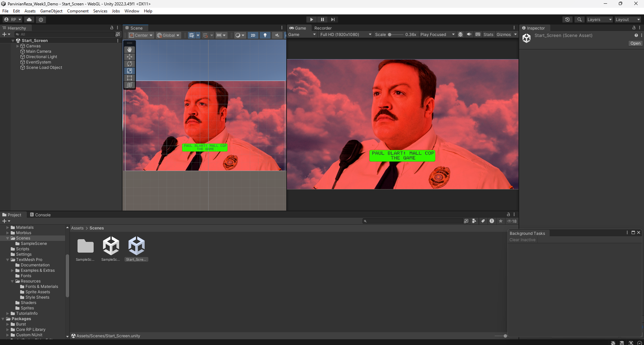Image resolution: width=644 pixels, height=345 pixels.
Task: Collapse the TextMesh Pro folder
Action: coord(8,260)
